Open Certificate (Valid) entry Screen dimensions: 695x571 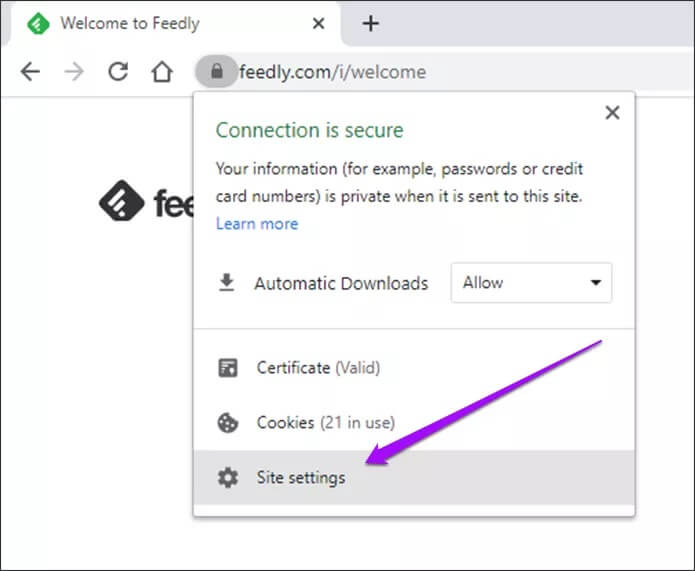click(318, 368)
